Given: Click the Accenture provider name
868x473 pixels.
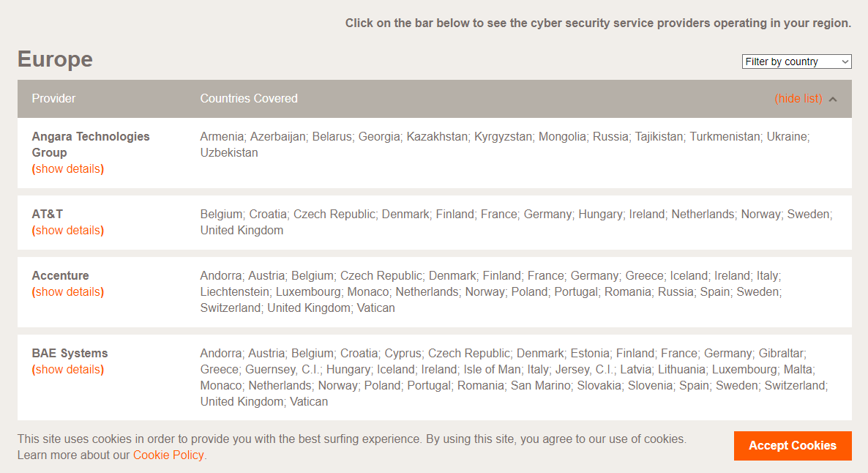Looking at the screenshot, I should click(x=60, y=276).
